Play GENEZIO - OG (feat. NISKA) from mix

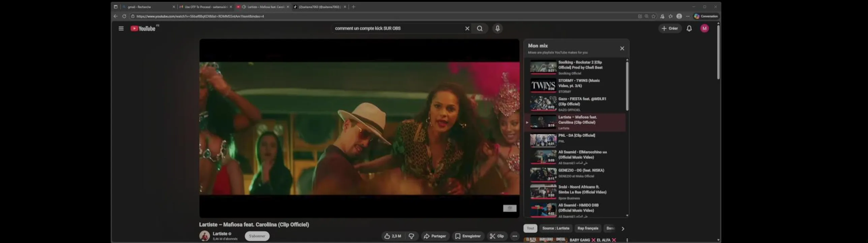pos(575,174)
